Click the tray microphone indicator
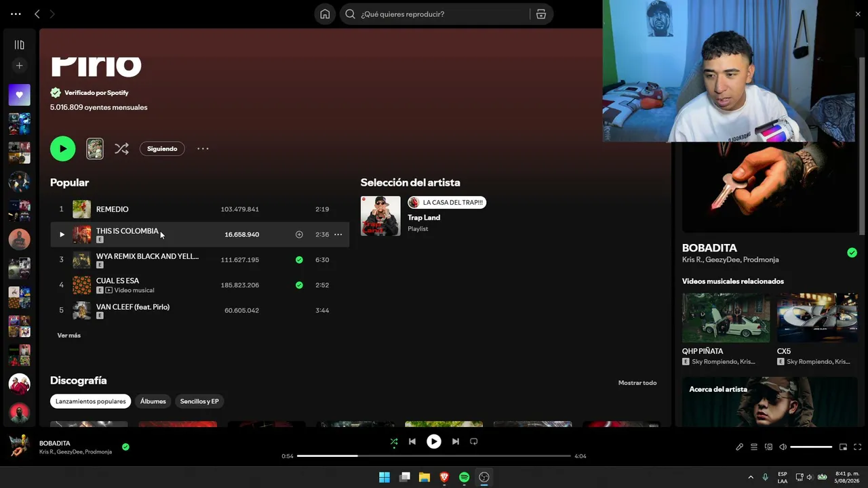Viewport: 868px width, 488px height. (x=765, y=477)
